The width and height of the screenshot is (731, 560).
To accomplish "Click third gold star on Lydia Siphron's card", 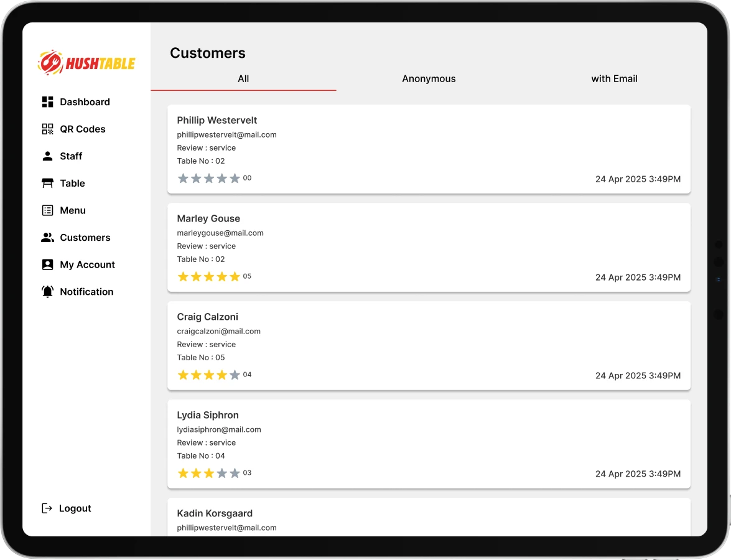I will click(209, 474).
